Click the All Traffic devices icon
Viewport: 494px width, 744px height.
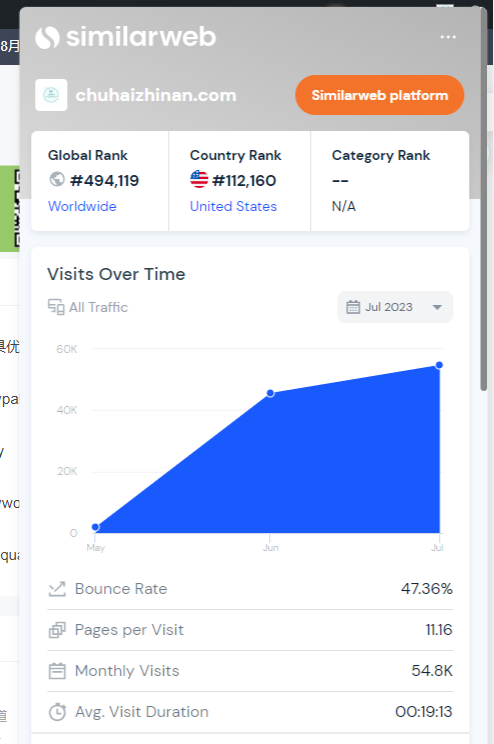(x=56, y=307)
